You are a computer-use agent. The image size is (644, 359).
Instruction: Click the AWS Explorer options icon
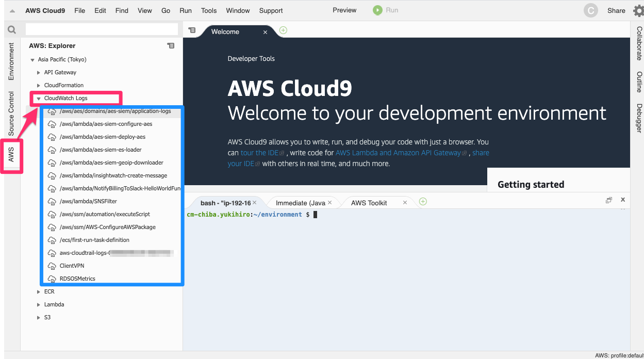pos(171,45)
